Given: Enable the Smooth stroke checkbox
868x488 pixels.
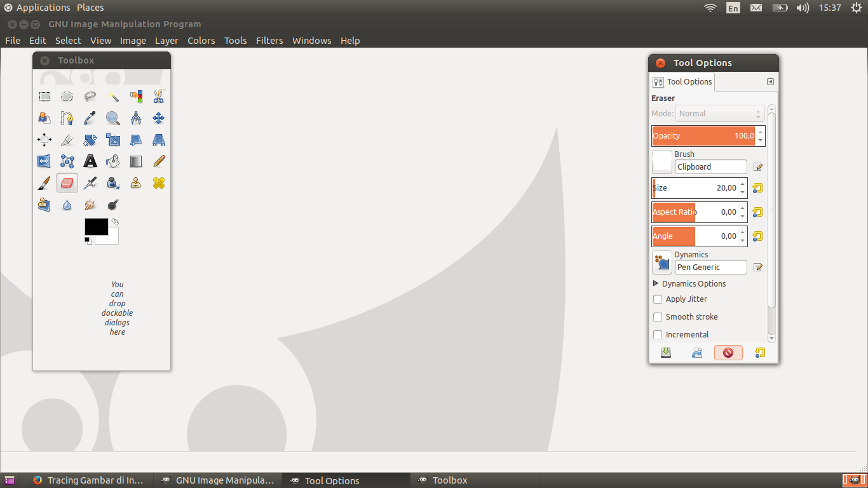Looking at the screenshot, I should [658, 317].
